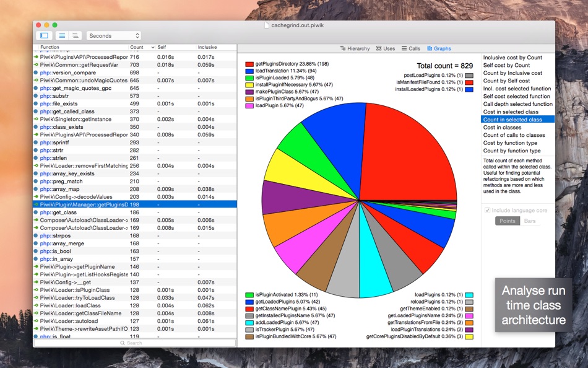Select the php::file_exists row
The width and height of the screenshot is (588, 368).
point(135,103)
